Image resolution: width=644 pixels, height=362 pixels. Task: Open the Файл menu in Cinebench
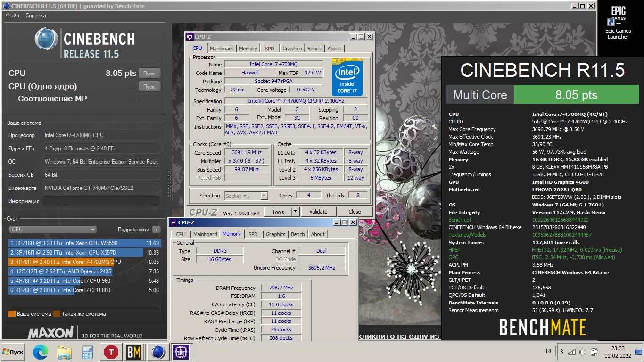click(x=13, y=16)
